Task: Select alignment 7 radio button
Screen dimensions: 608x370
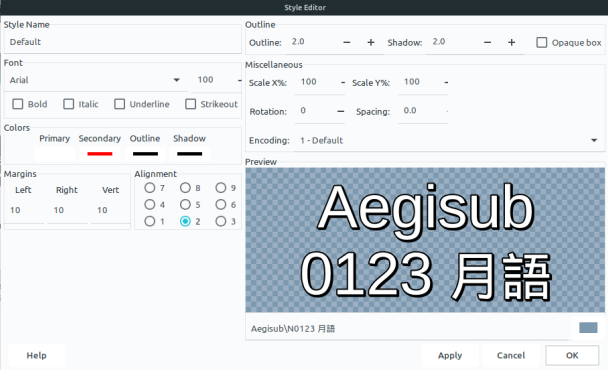Action: [x=150, y=188]
